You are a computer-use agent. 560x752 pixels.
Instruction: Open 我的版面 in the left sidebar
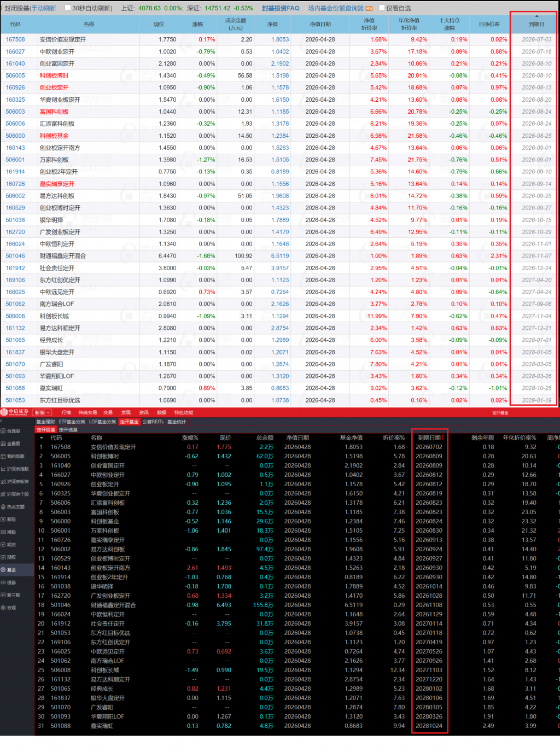coord(13,456)
